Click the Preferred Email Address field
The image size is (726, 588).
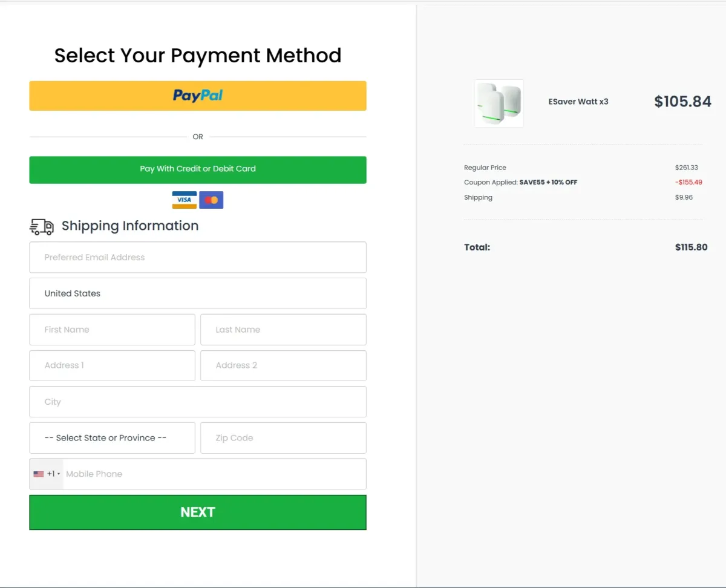(x=198, y=257)
